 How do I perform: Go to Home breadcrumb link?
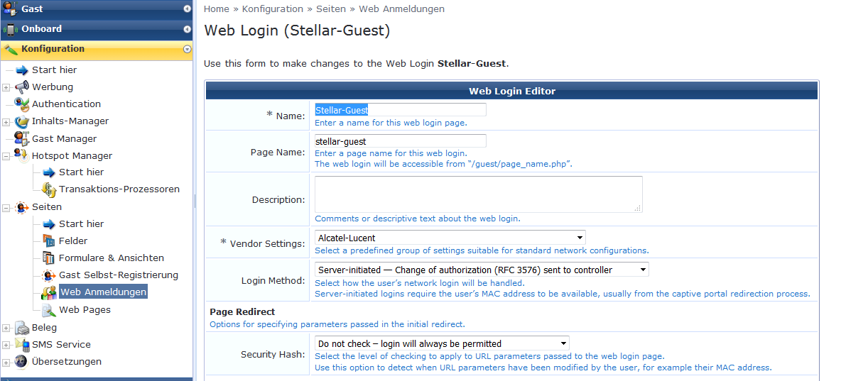click(217, 9)
